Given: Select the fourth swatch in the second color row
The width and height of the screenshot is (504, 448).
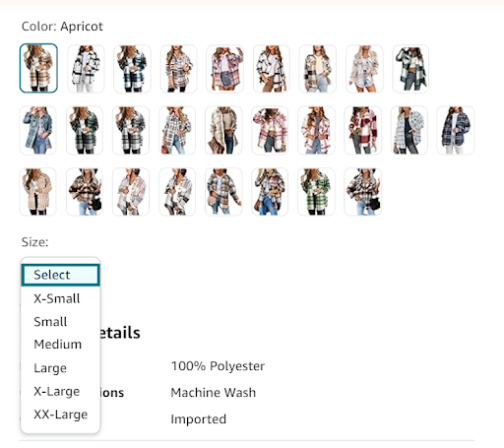Looking at the screenshot, I should (x=177, y=130).
